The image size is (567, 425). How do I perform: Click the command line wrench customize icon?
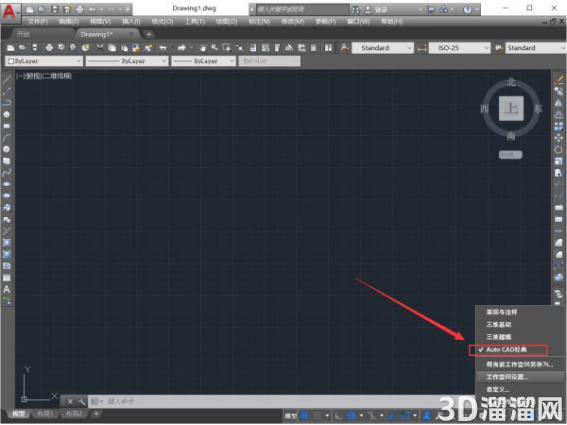[82, 401]
